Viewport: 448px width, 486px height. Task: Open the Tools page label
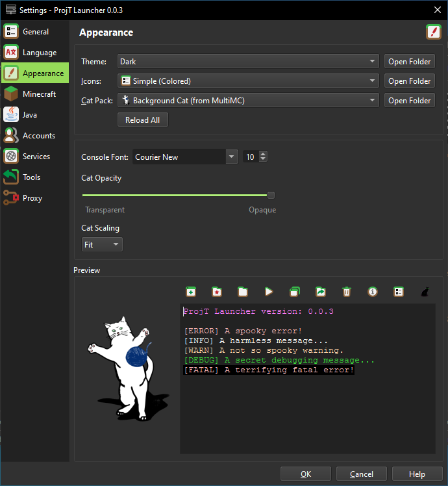[31, 177]
